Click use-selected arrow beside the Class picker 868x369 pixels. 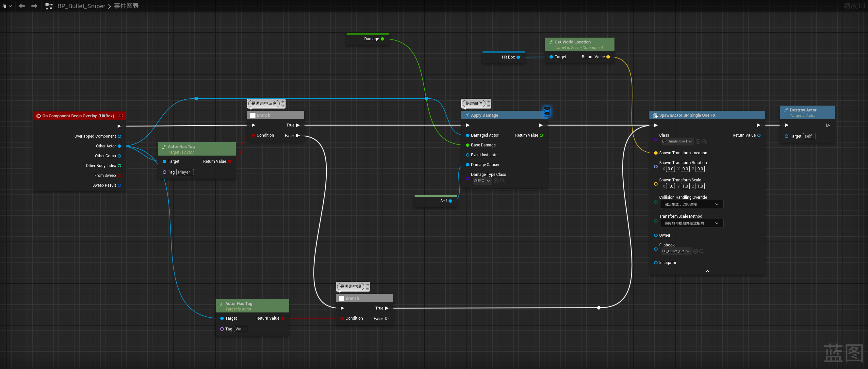coord(698,142)
